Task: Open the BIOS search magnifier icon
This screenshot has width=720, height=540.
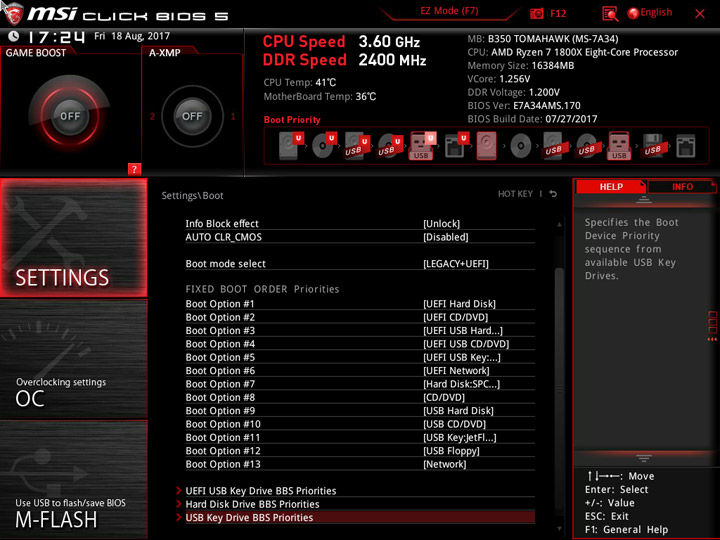Action: [x=610, y=14]
